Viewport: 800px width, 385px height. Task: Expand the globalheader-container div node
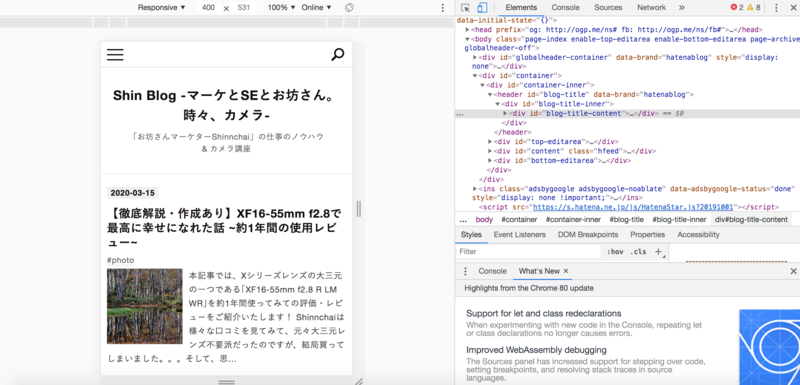point(475,57)
